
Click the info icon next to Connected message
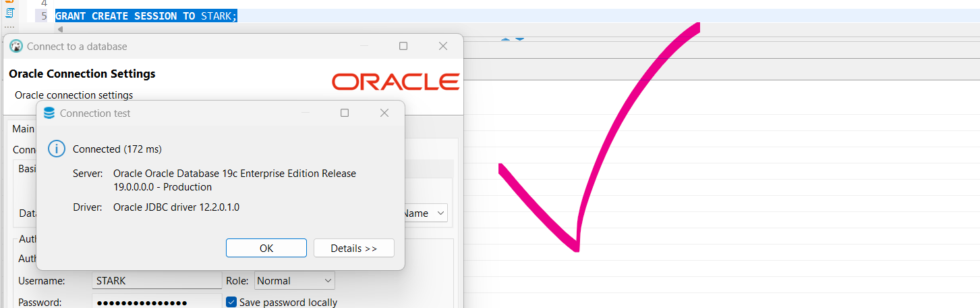click(x=57, y=149)
